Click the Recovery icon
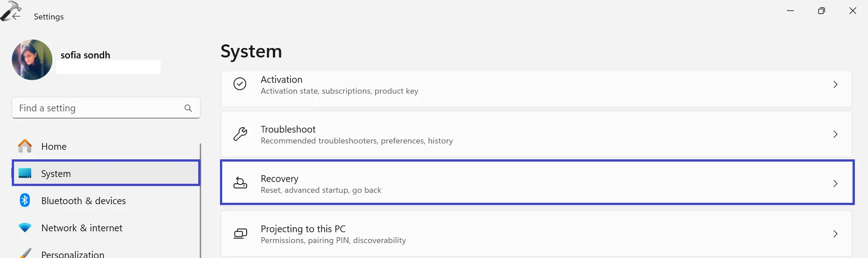868x258 pixels. coord(240,183)
